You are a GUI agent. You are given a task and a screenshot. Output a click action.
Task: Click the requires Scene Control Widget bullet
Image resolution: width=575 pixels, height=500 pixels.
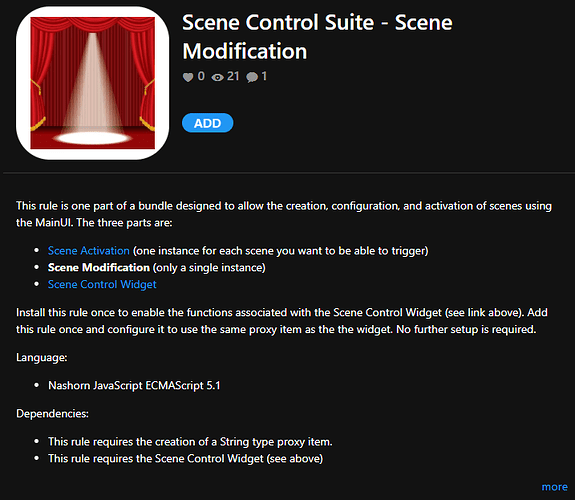186,459
